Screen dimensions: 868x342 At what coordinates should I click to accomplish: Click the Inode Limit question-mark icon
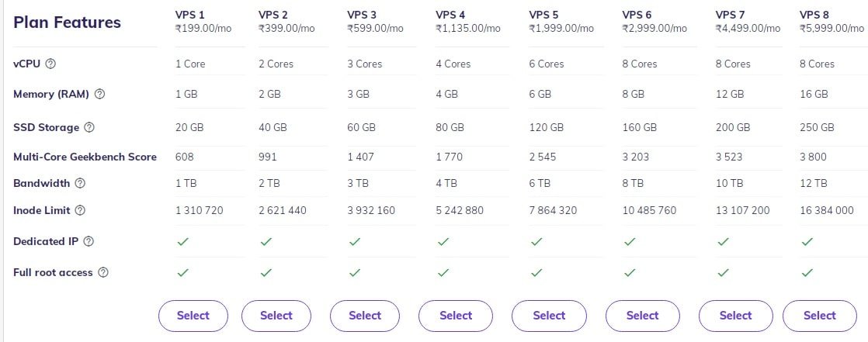pyautogui.click(x=80, y=210)
